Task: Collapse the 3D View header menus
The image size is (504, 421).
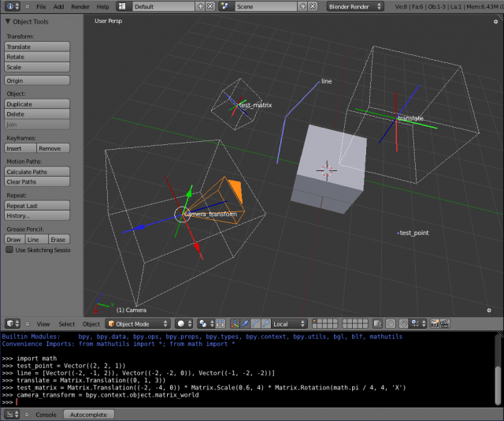Action: [x=28, y=324]
